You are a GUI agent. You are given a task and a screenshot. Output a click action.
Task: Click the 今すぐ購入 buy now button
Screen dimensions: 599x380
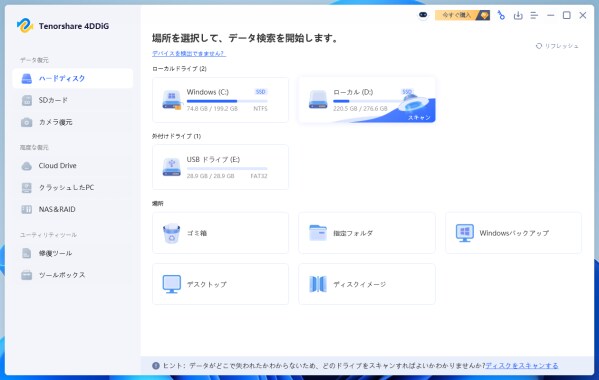tap(462, 15)
